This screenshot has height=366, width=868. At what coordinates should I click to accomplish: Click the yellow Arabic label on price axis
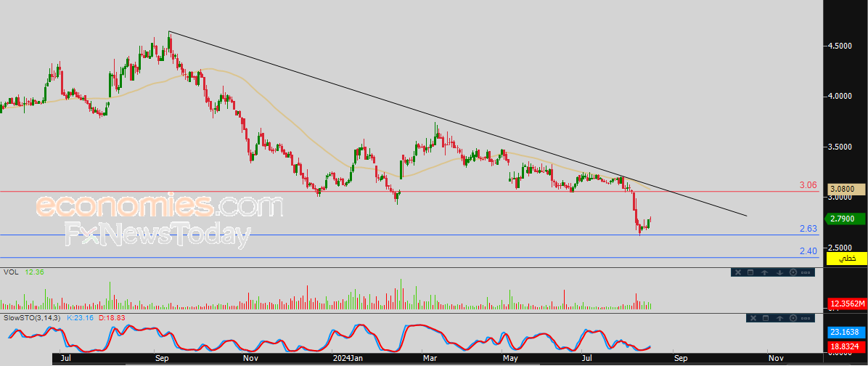(x=846, y=258)
